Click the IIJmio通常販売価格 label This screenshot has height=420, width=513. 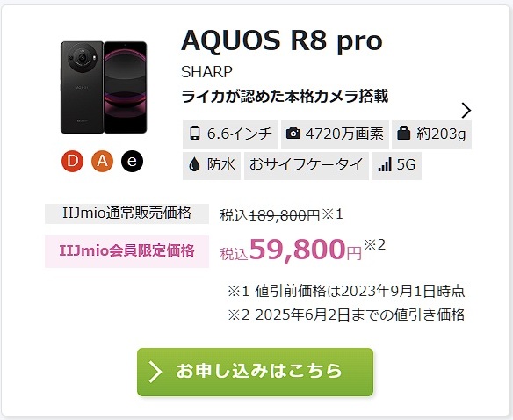click(127, 214)
